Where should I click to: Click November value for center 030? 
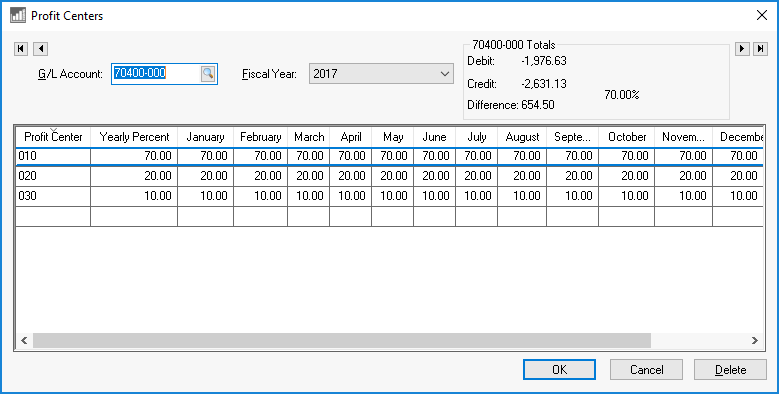click(684, 196)
